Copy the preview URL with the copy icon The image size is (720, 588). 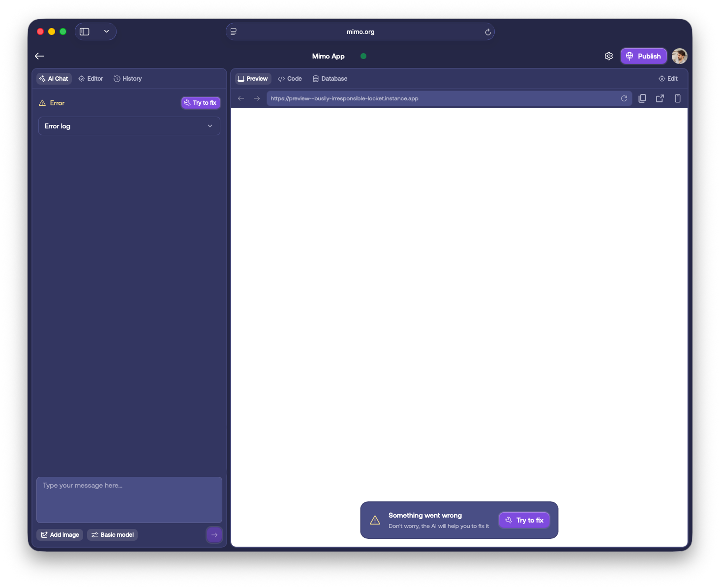[x=642, y=98]
